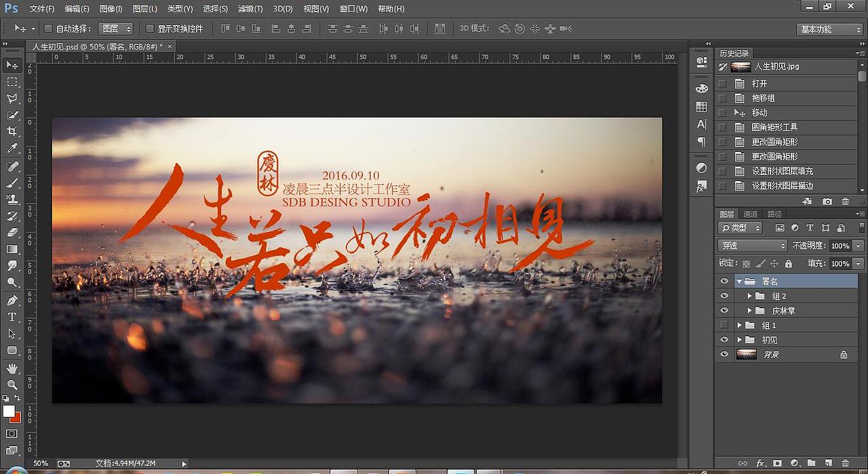Image resolution: width=868 pixels, height=474 pixels.
Task: Create new snapshot with History panel camera icon
Action: tap(827, 201)
